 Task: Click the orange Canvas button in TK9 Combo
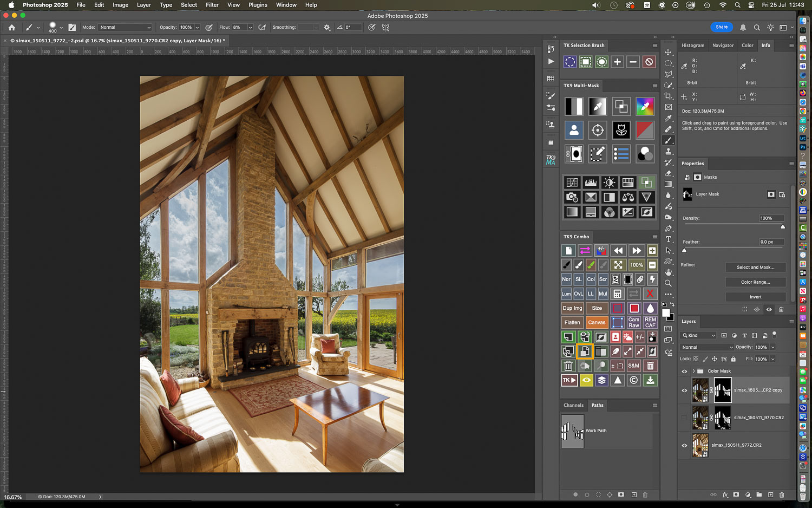pyautogui.click(x=597, y=322)
